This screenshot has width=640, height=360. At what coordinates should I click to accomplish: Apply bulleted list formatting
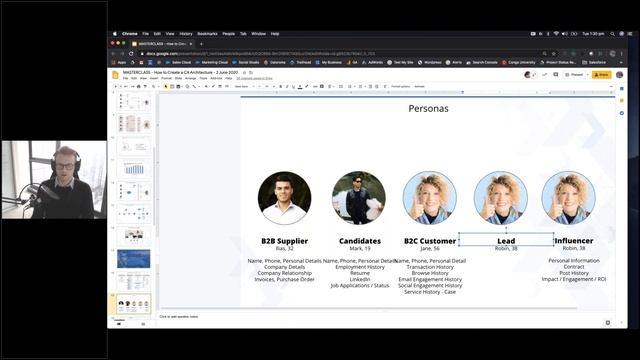click(360, 87)
